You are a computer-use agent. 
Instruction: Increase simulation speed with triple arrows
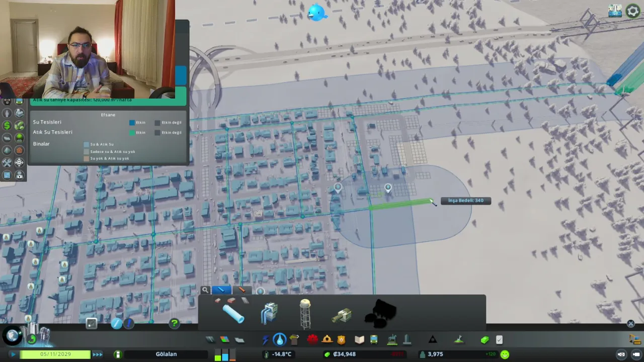pyautogui.click(x=98, y=354)
